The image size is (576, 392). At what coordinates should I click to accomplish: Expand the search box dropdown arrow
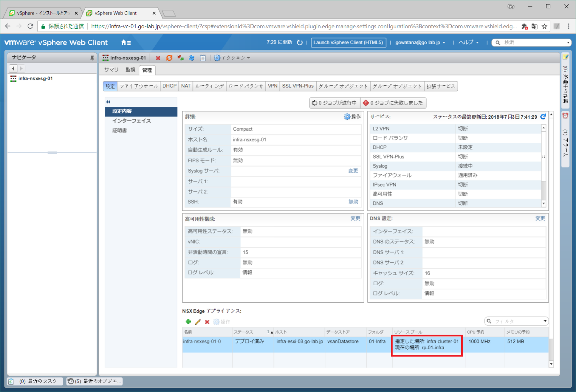point(568,43)
